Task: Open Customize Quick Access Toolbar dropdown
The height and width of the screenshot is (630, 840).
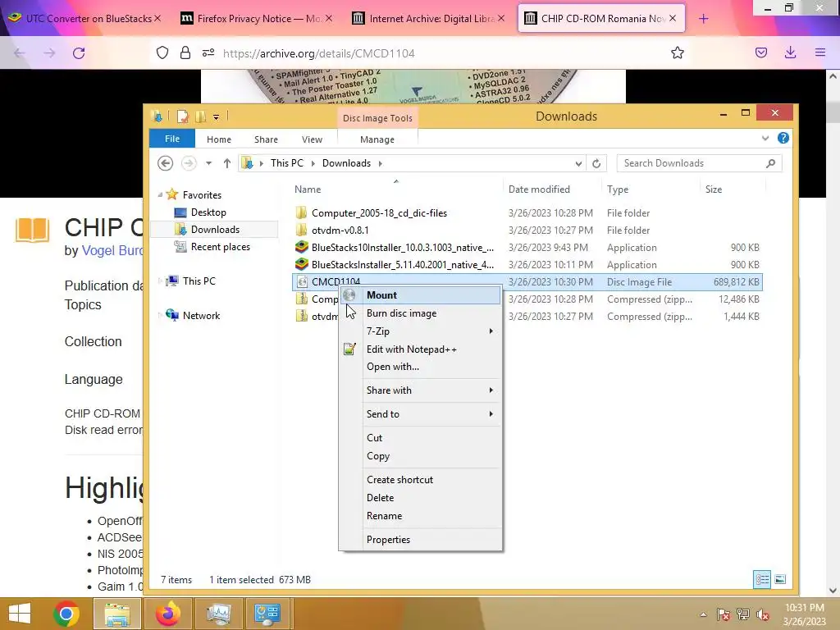Action: coord(216,116)
